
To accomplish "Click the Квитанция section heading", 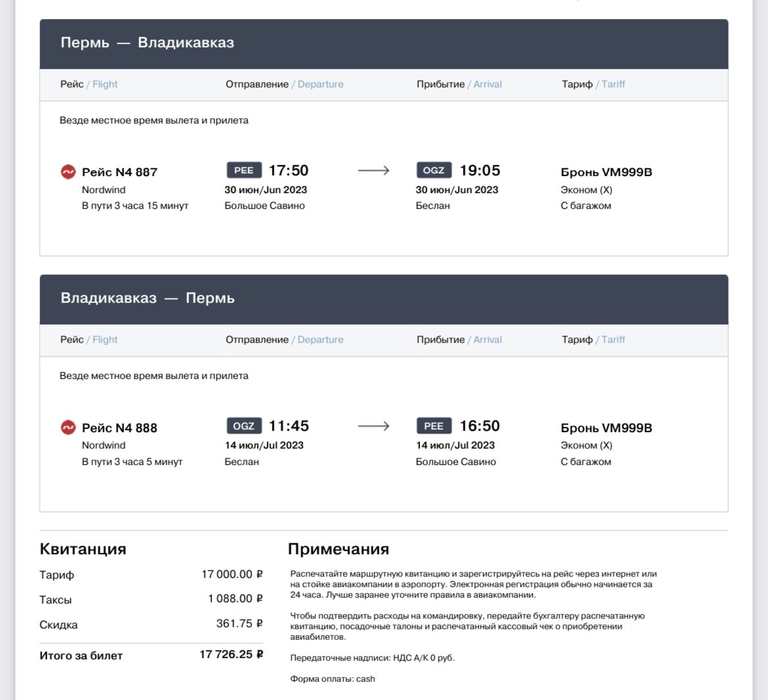I will pyautogui.click(x=83, y=548).
